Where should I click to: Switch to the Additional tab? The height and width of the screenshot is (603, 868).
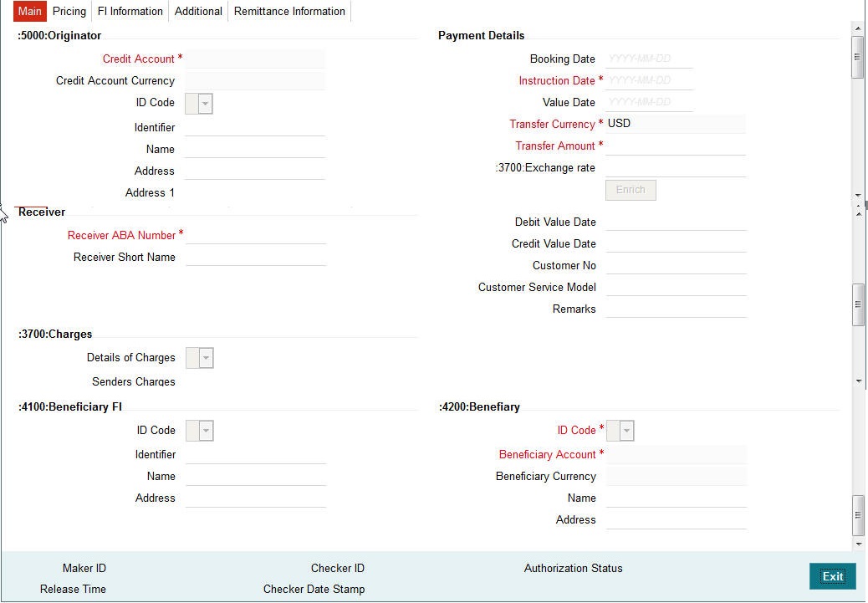coord(198,11)
